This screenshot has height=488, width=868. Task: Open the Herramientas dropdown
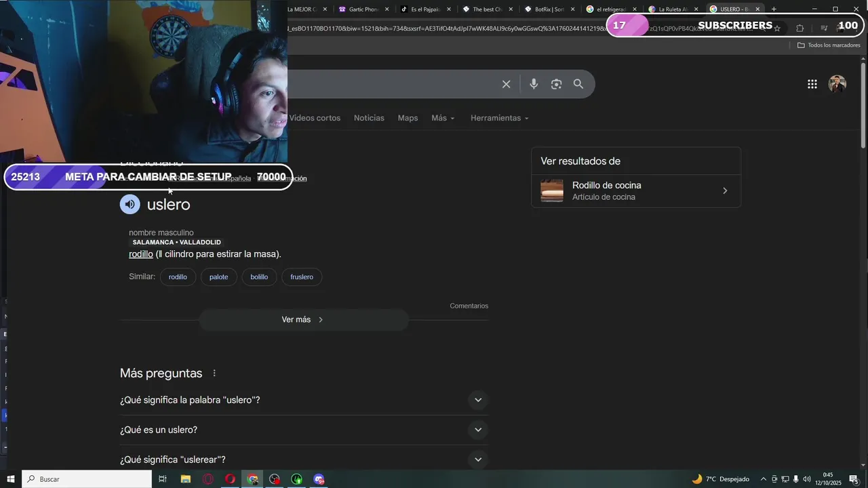tap(500, 118)
